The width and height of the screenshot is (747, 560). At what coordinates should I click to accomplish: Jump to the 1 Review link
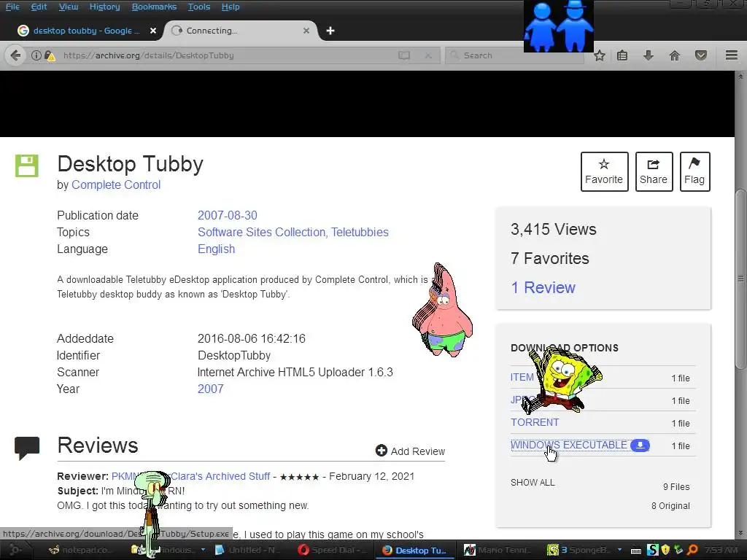(543, 287)
